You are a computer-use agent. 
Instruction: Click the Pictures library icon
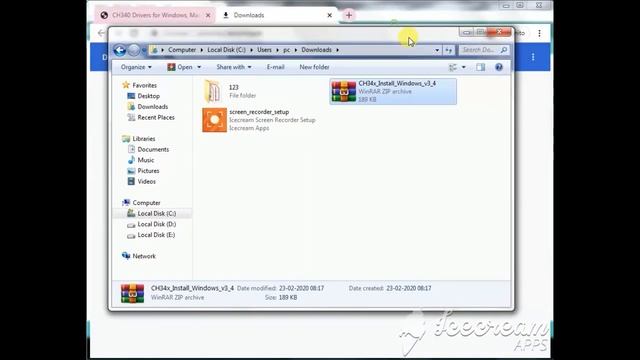pyautogui.click(x=131, y=171)
